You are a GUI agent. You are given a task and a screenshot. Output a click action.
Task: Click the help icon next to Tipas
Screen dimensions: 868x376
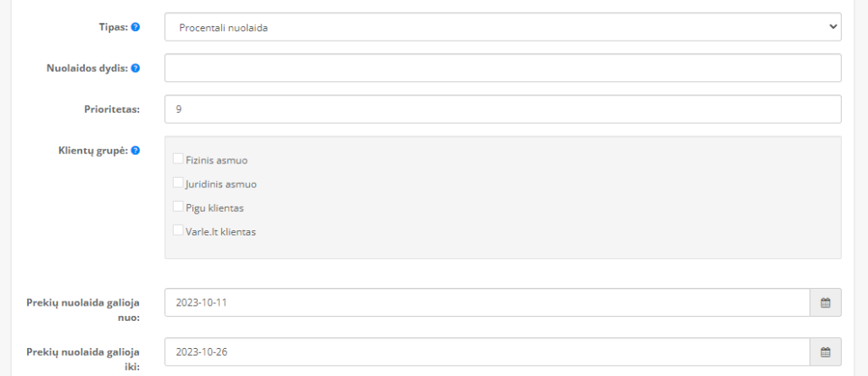click(x=135, y=26)
